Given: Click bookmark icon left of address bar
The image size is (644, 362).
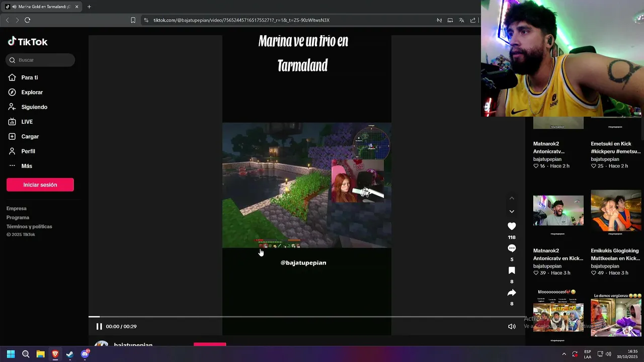Looking at the screenshot, I should 133,20.
